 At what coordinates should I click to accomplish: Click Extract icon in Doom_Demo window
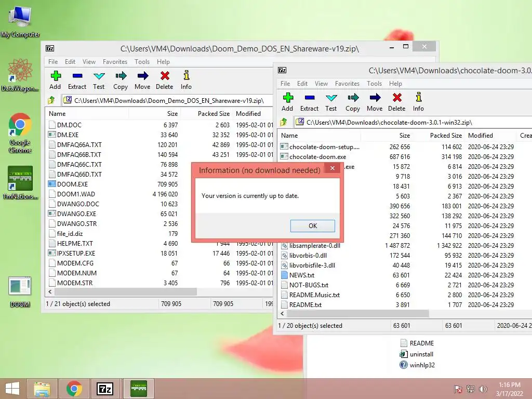point(77,76)
